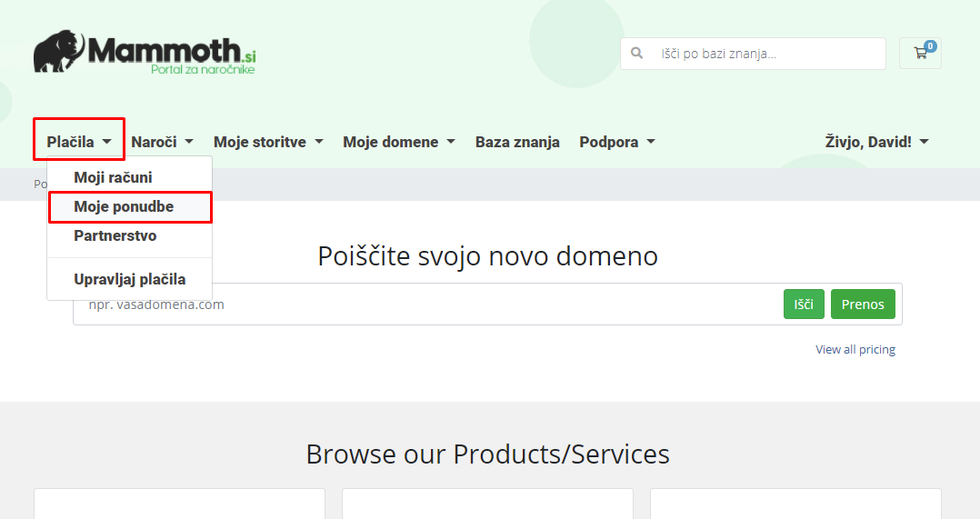Open the Živjo, David! account menu
The width and height of the screenshot is (980, 519).
pyautogui.click(x=876, y=142)
